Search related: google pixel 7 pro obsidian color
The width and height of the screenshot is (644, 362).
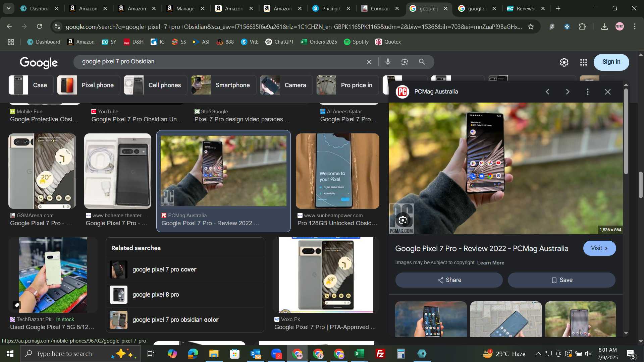point(185,320)
